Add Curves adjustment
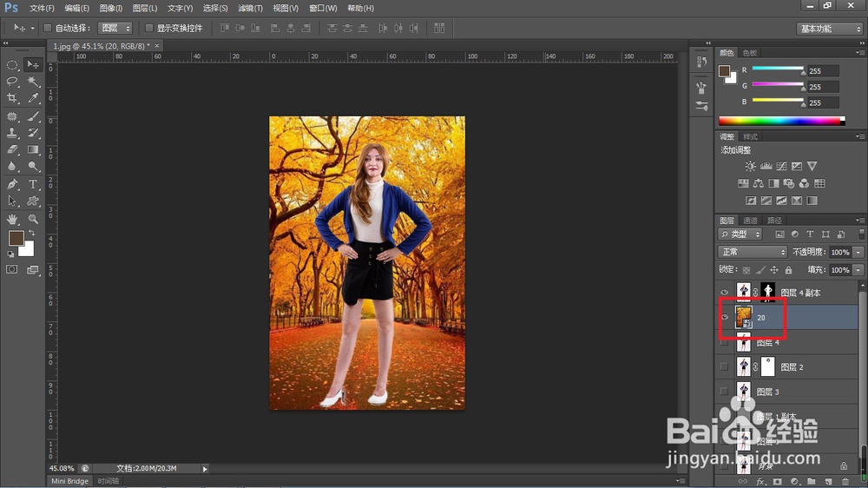The image size is (868, 488). pyautogui.click(x=781, y=166)
